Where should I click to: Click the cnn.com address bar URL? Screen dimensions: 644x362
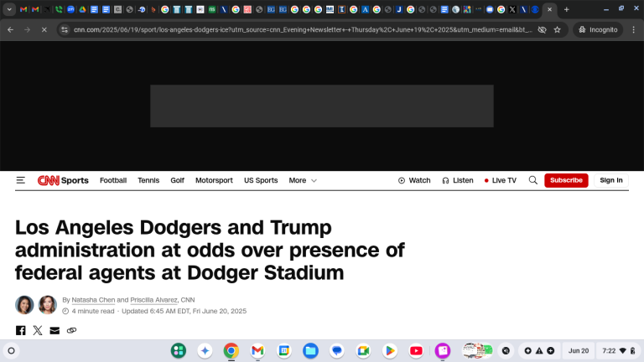(x=303, y=29)
